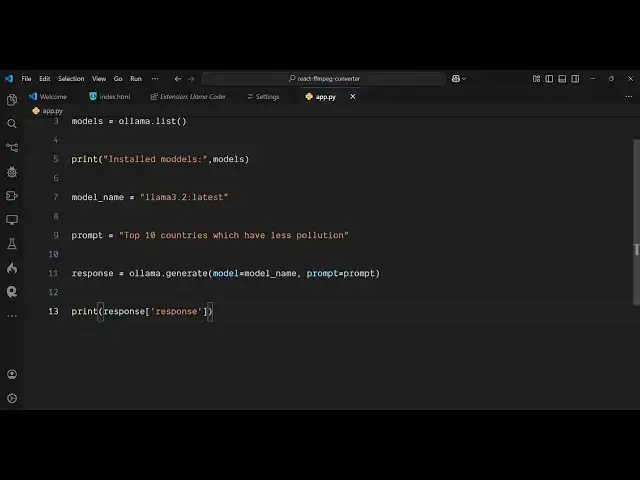Open the Search view in activity bar
Viewport: 640px width, 480px height.
coord(12,124)
